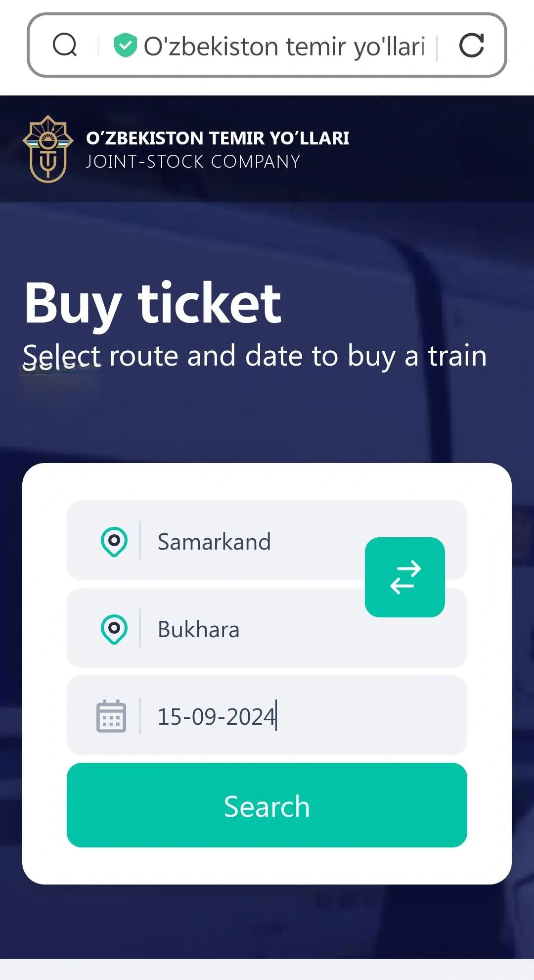The image size is (534, 980).
Task: Click the destination location pin icon
Action: click(114, 629)
